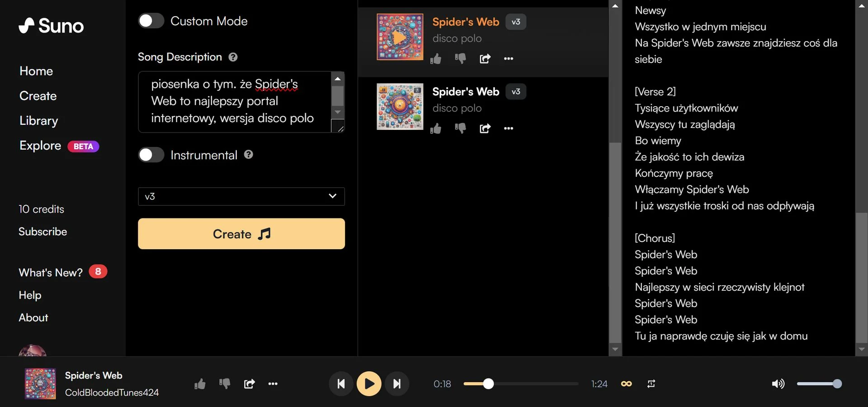Screen dimensions: 868x407
Task: Dislike the first Spider's Web song
Action: click(460, 59)
